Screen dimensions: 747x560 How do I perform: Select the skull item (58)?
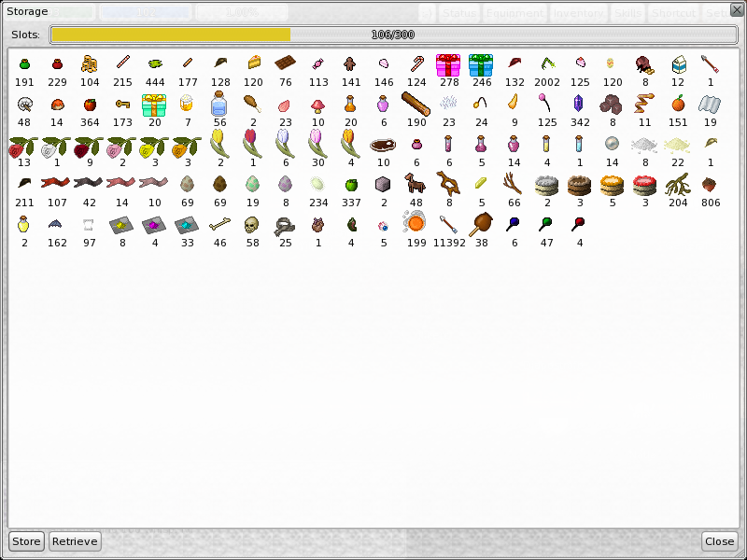(x=251, y=224)
